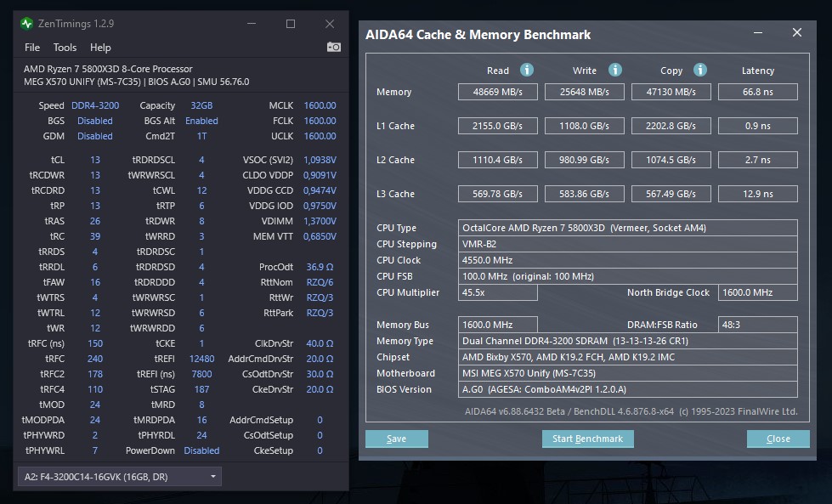Select the Memory Write 25648 MB/s field
The image size is (832, 504).
click(584, 92)
